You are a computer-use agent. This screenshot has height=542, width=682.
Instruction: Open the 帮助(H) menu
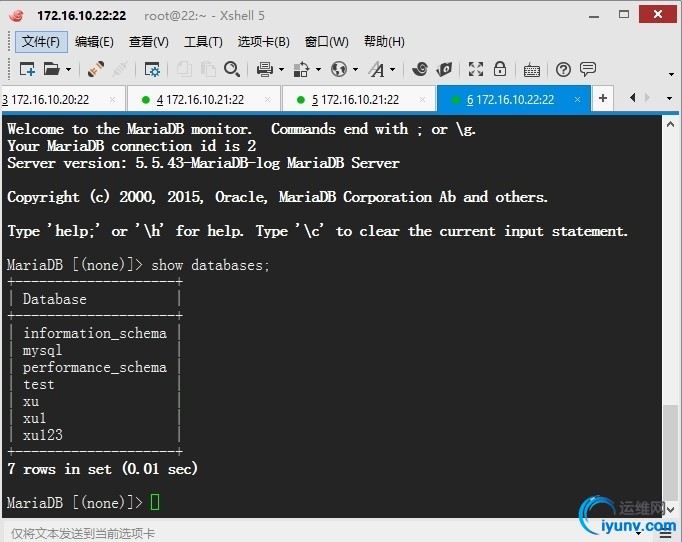(384, 42)
